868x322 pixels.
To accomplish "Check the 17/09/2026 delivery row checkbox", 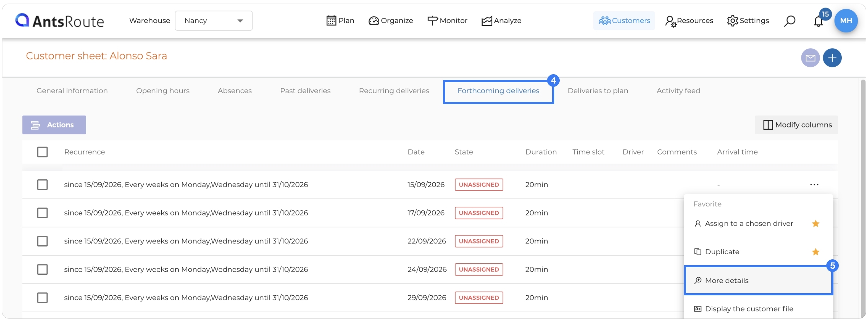I will click(42, 213).
